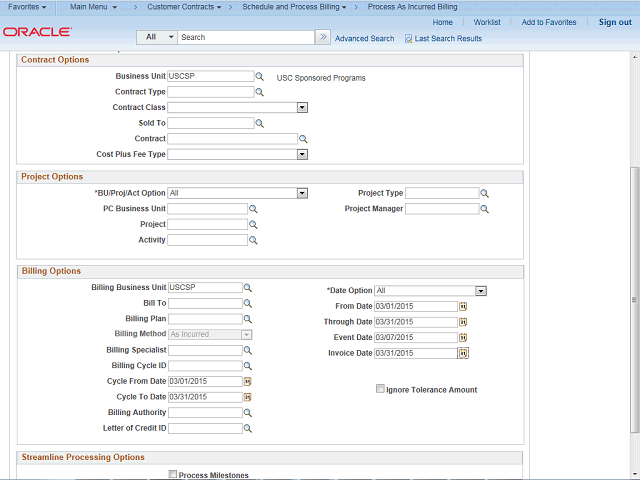The width and height of the screenshot is (640, 480).
Task: Expand the Contract Class dropdown
Action: pyautogui.click(x=302, y=107)
